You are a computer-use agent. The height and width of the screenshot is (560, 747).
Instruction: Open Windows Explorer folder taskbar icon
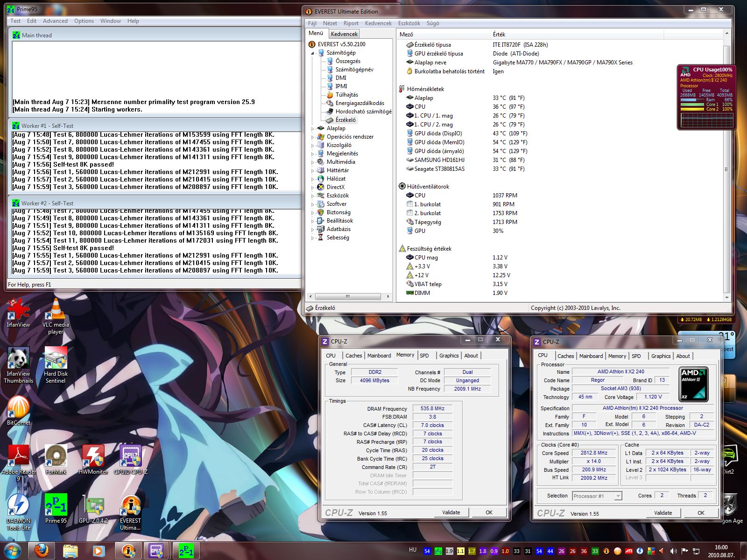click(70, 551)
